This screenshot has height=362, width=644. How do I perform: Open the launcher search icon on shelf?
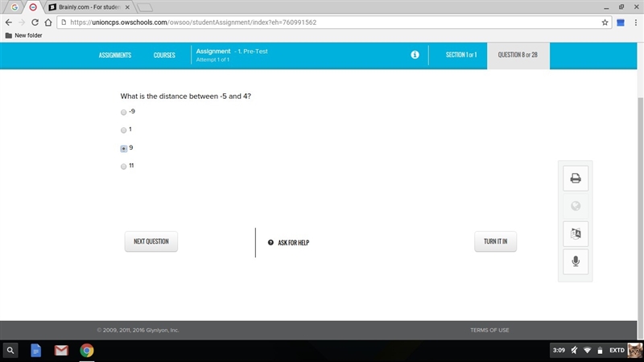(x=10, y=351)
